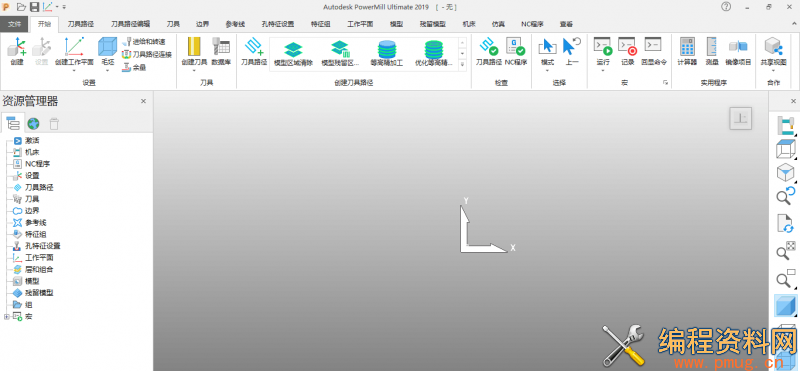Click the 上一 previous selection icon

click(571, 46)
